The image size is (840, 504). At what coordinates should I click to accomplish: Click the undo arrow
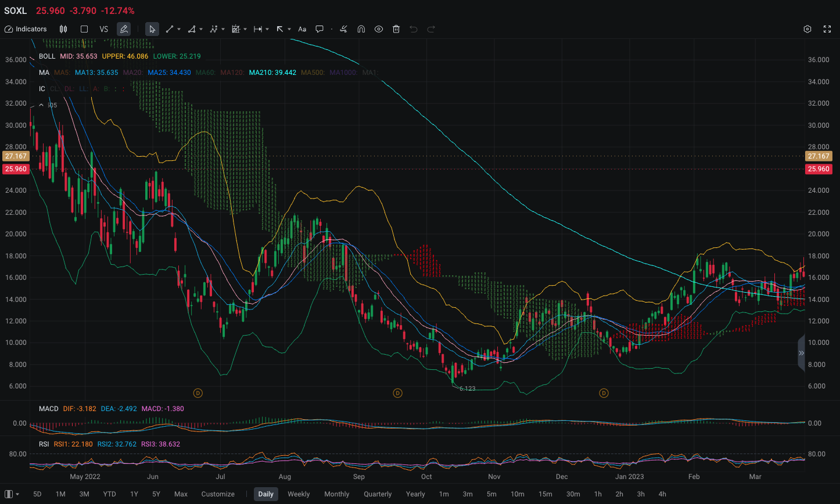point(414,29)
